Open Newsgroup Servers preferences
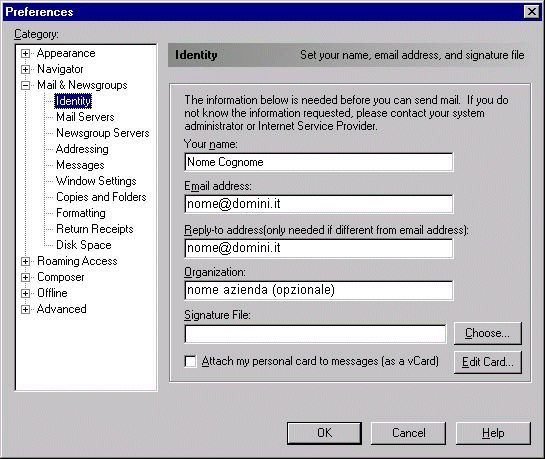The height and width of the screenshot is (459, 545). (x=103, y=133)
